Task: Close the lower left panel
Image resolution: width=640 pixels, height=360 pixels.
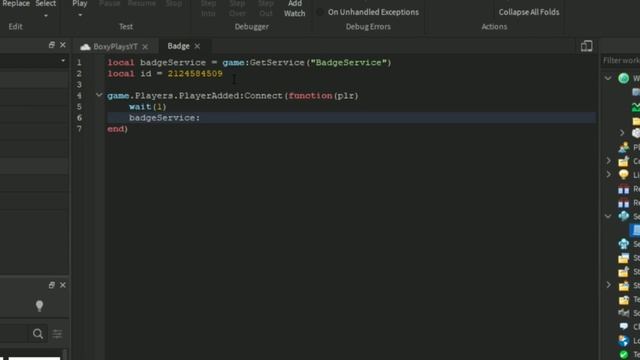Action: (62, 285)
